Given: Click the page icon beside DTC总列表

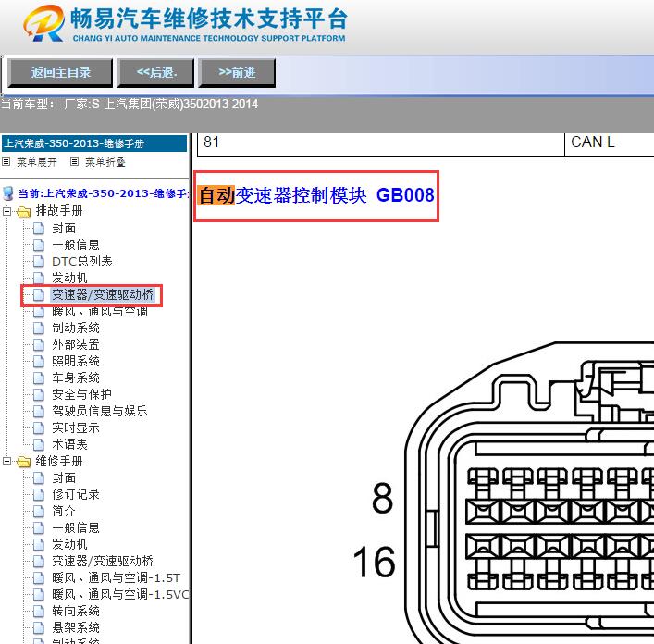Looking at the screenshot, I should [x=38, y=262].
